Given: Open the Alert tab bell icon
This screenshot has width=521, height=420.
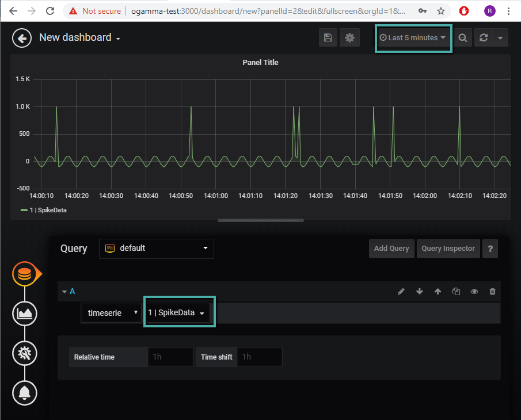Looking at the screenshot, I should coord(25,392).
